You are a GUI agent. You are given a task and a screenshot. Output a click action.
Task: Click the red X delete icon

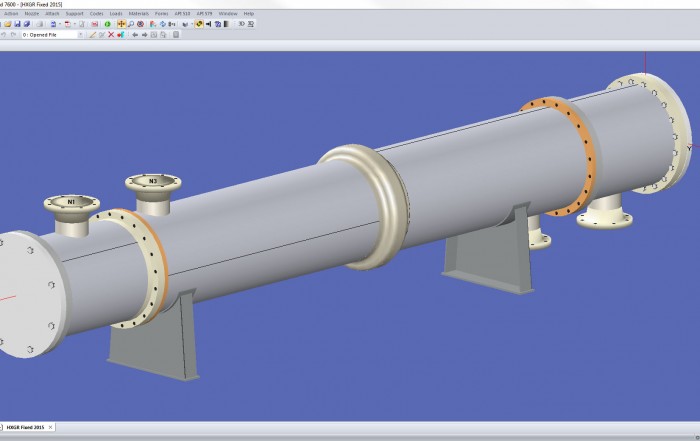click(111, 35)
